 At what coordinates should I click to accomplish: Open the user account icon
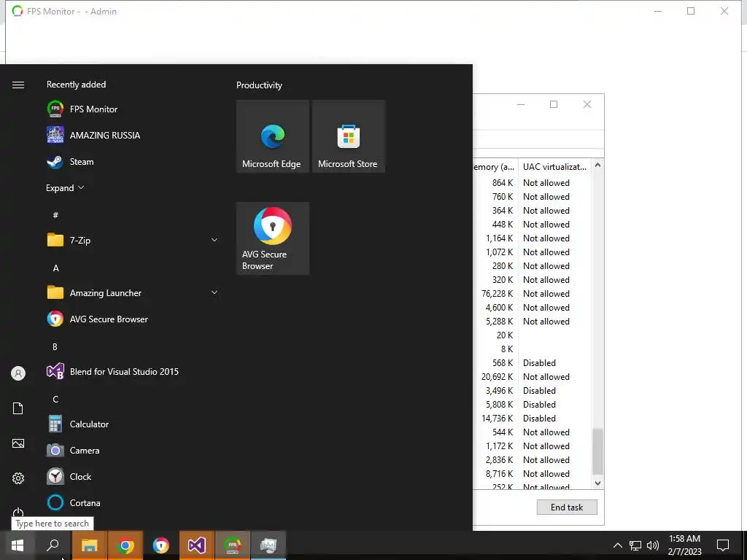pyautogui.click(x=18, y=373)
